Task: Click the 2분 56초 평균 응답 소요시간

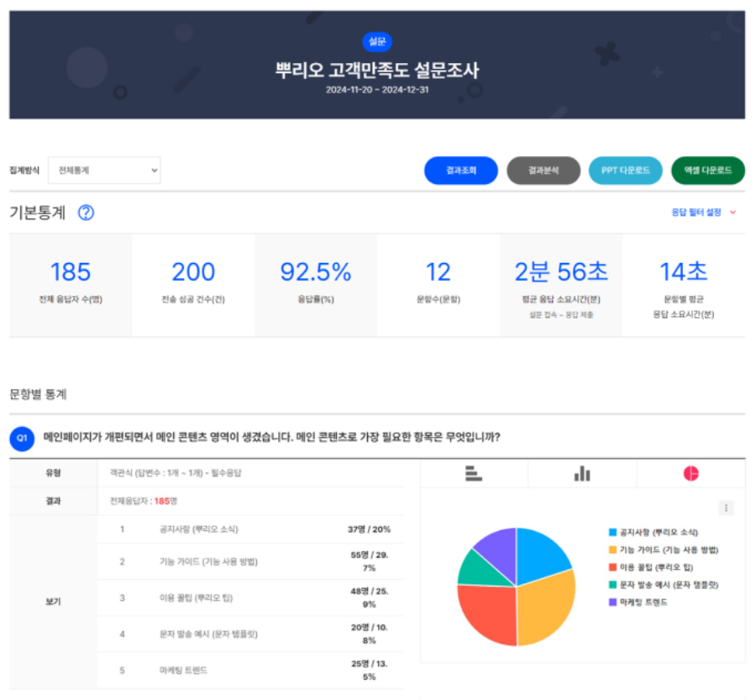Action: coord(561,285)
